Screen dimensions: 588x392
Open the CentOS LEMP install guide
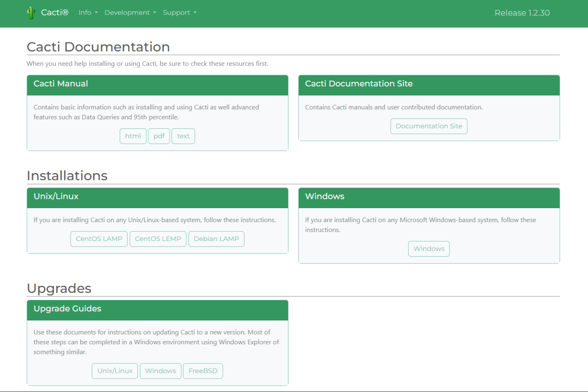pos(158,239)
